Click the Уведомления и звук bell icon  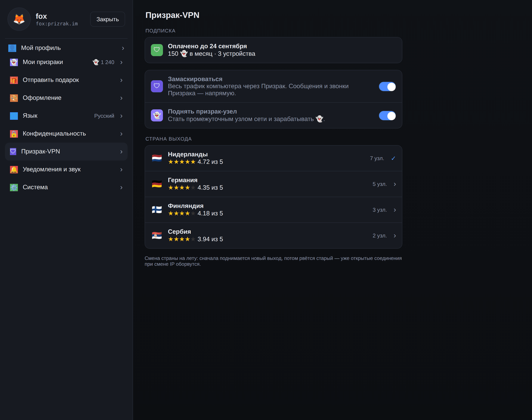click(x=14, y=169)
